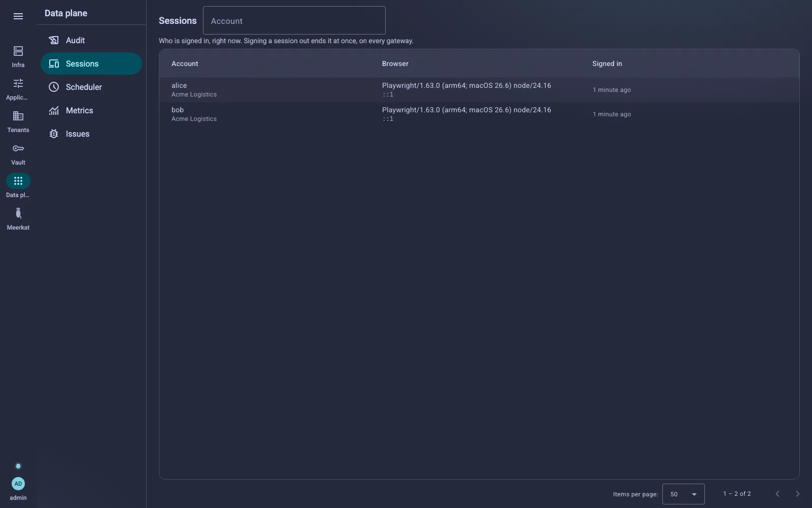
Task: Click the Metrics chart icon
Action: click(x=54, y=110)
